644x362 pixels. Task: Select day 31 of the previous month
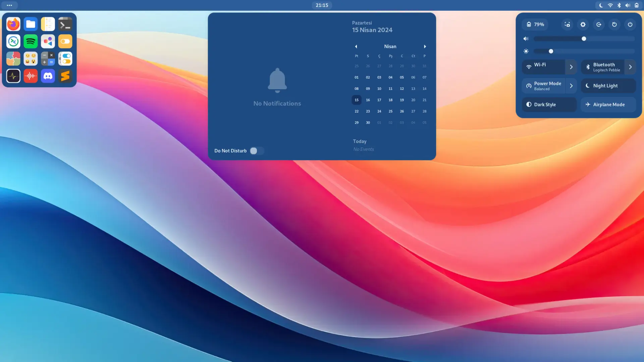[x=425, y=66]
